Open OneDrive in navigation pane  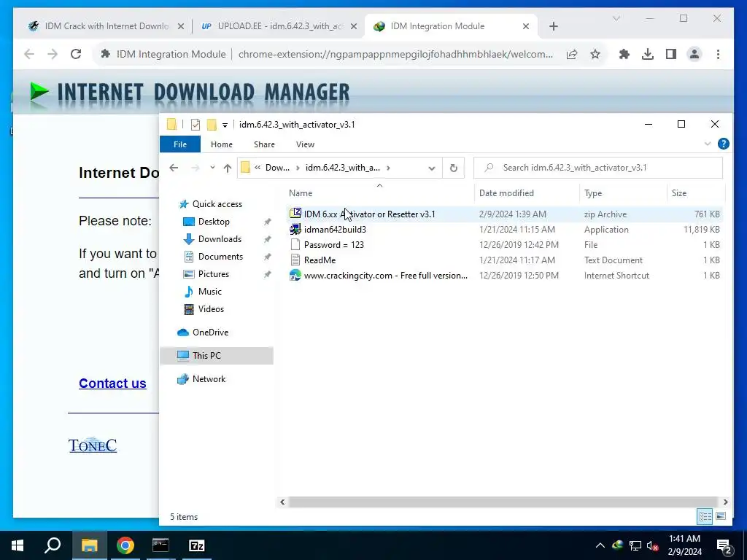(x=210, y=332)
